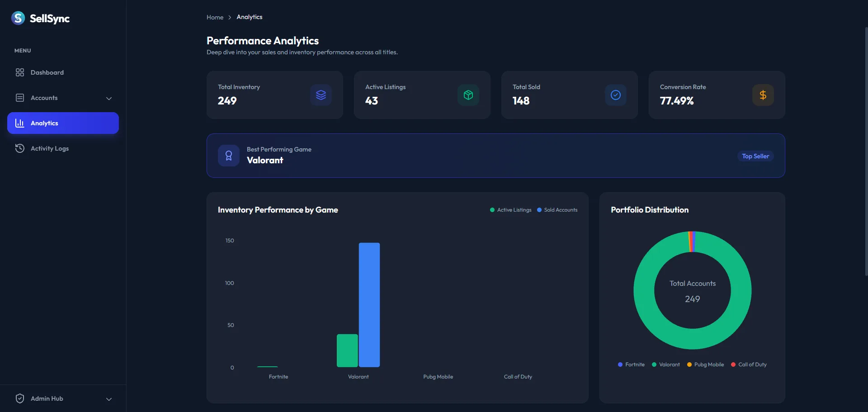Click the Total Accounts donut center label
868x412 pixels.
pos(693,284)
